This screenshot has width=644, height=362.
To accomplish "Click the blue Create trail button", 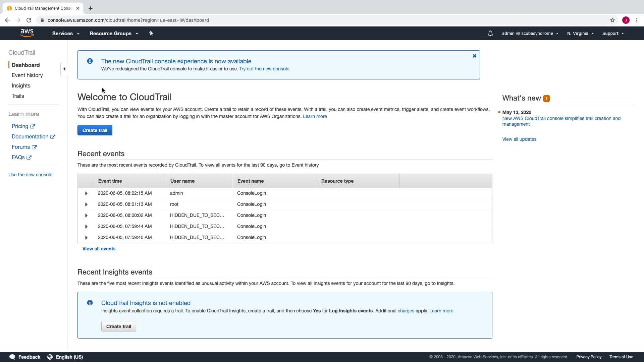I will point(95,130).
